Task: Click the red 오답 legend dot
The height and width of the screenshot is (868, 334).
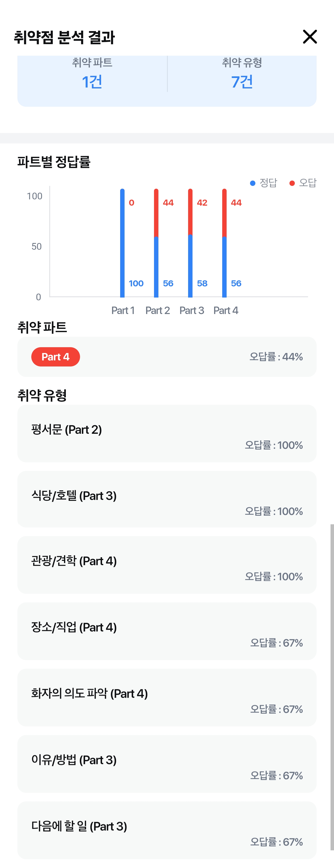Action: point(292,183)
